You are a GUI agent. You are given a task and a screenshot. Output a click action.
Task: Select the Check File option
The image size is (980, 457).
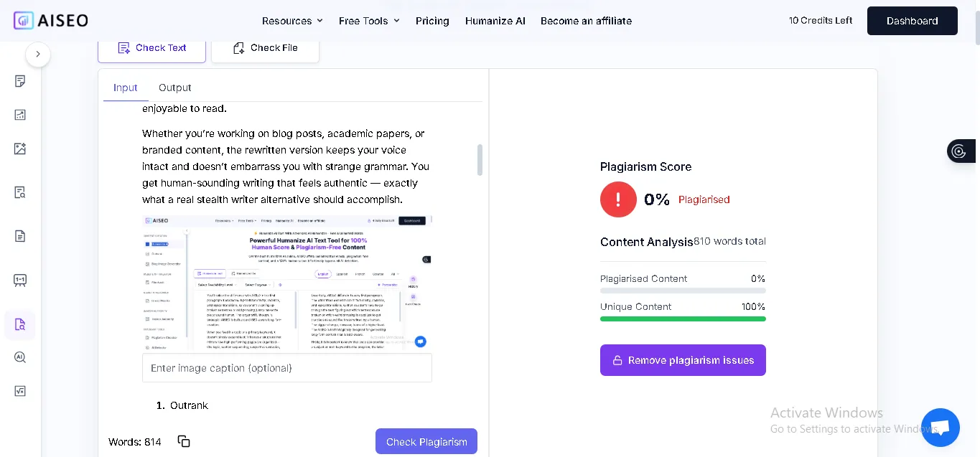pyautogui.click(x=265, y=48)
